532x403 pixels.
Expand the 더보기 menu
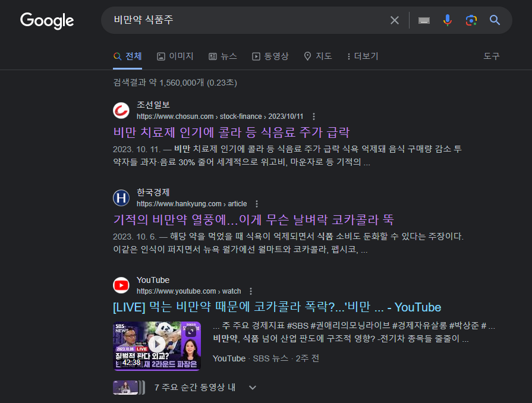click(363, 56)
